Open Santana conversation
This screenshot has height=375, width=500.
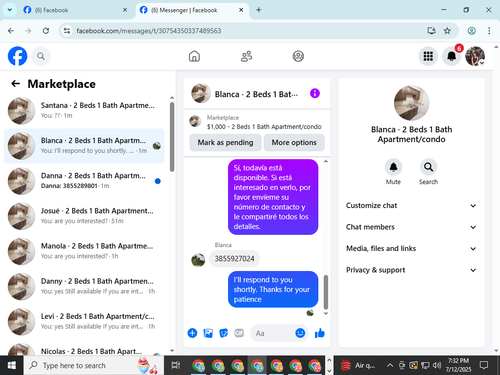[x=84, y=111]
